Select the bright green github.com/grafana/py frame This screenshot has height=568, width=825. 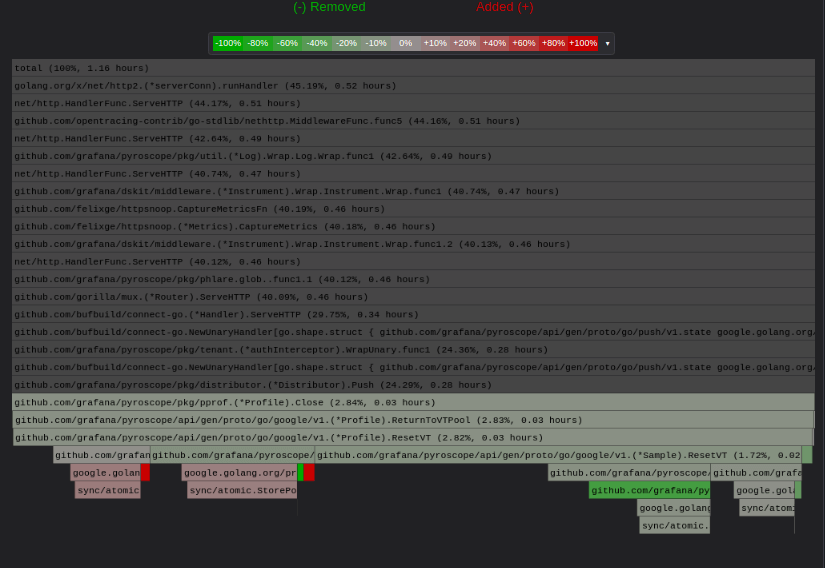(x=649, y=490)
